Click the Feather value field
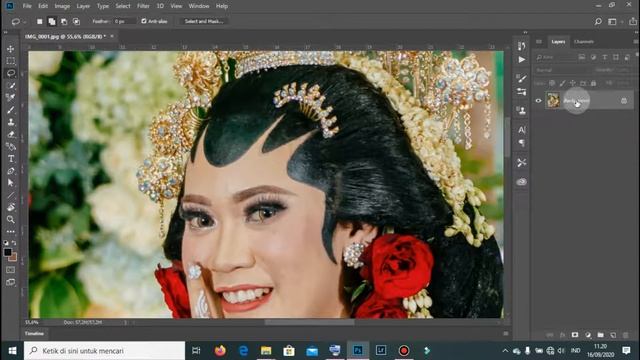The height and width of the screenshot is (360, 640). (x=124, y=21)
